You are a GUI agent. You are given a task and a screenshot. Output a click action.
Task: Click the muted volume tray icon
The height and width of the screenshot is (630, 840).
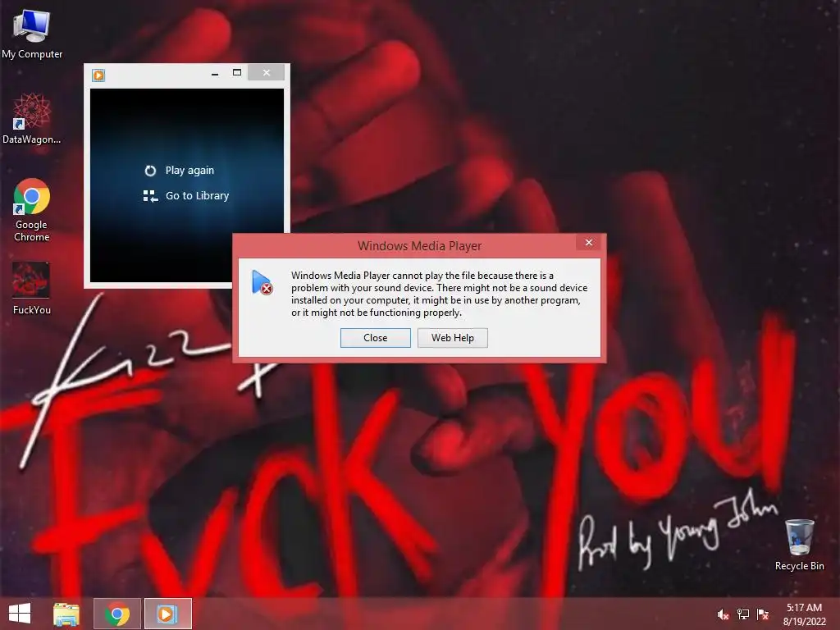(x=724, y=614)
